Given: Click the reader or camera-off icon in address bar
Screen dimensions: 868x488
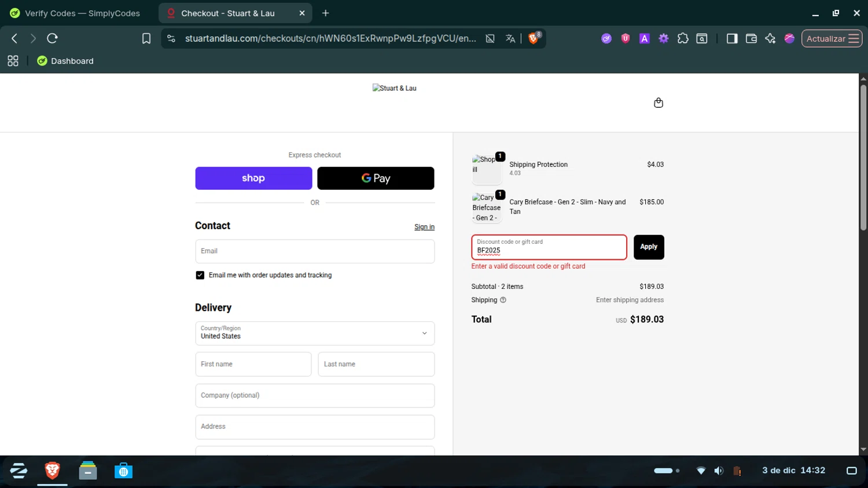Looking at the screenshot, I should 490,39.
